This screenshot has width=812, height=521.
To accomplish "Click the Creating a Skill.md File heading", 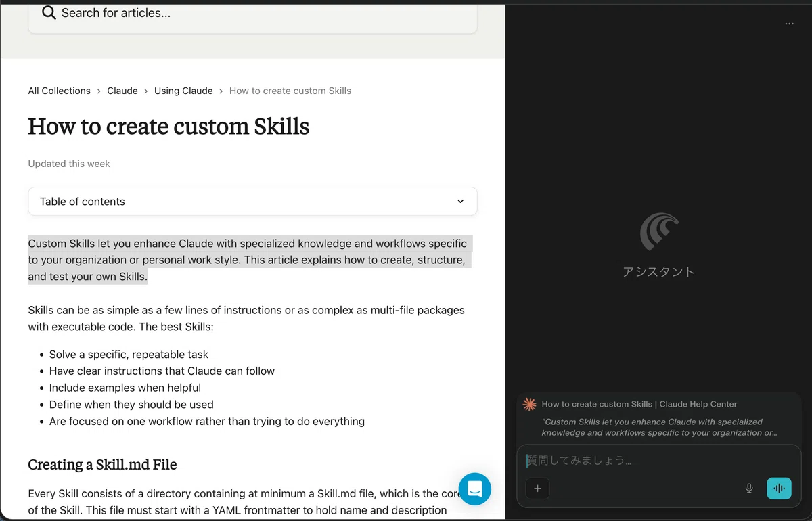I will (x=102, y=465).
